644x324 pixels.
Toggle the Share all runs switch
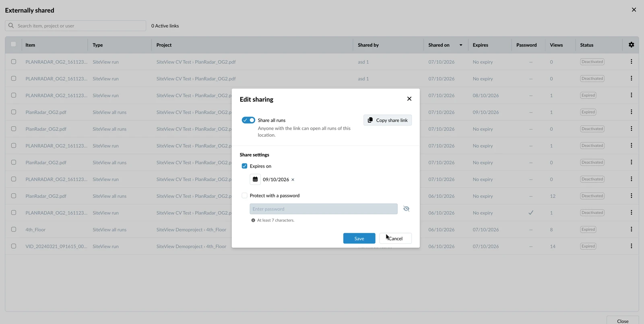(x=248, y=120)
